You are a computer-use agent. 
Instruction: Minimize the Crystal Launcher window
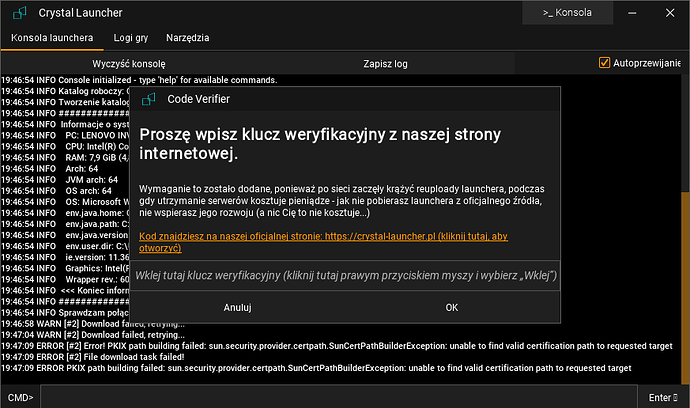coord(632,13)
